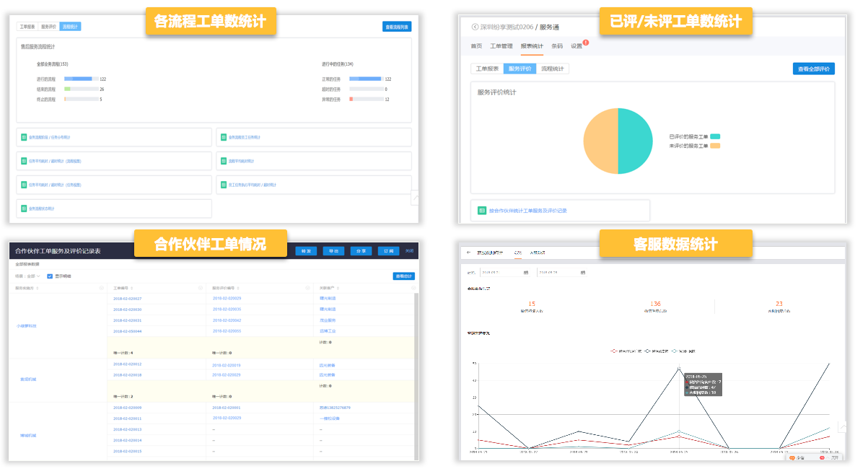Open work order 2018-02-020012

(128, 365)
